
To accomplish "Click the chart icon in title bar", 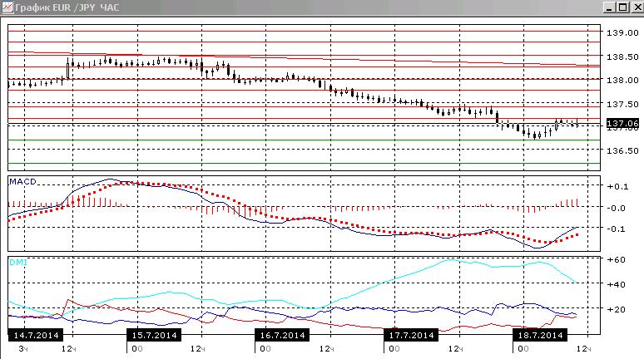I will pyautogui.click(x=7, y=7).
